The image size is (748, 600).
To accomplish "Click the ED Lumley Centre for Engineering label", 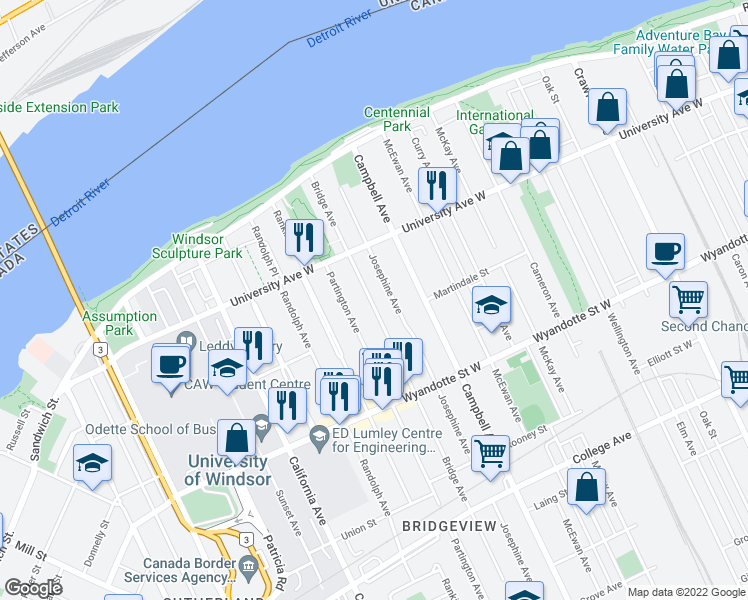I will point(387,440).
